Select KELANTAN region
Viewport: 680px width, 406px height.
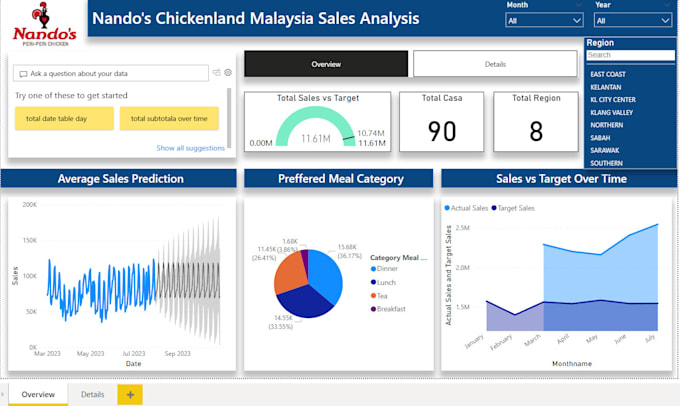click(x=605, y=87)
